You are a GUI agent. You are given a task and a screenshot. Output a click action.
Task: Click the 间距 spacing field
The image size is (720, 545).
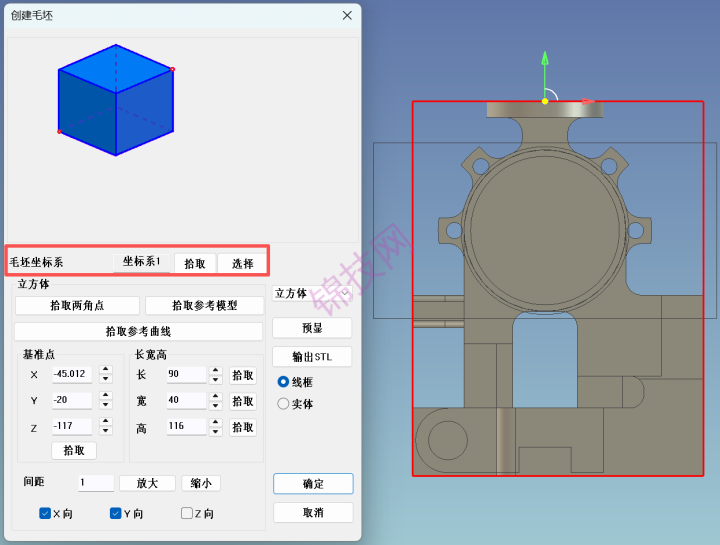[96, 483]
